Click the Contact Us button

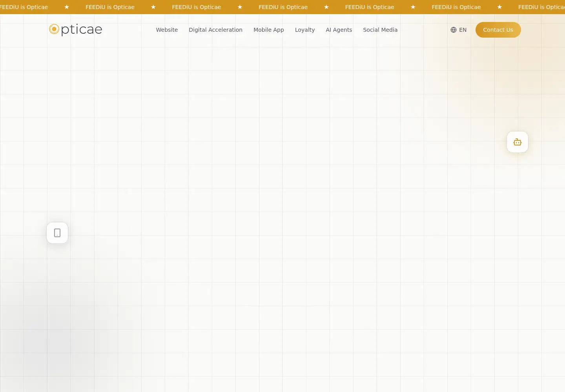[498, 30]
